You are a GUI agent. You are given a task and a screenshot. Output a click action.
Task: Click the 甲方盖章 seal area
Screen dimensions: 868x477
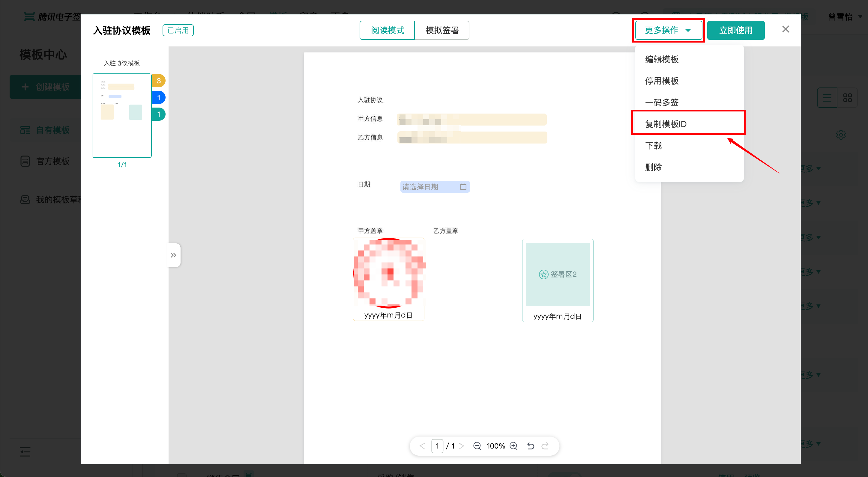click(x=388, y=279)
